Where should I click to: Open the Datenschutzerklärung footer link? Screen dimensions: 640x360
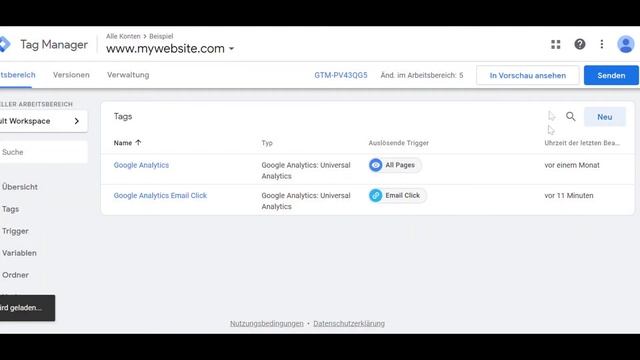tap(349, 324)
